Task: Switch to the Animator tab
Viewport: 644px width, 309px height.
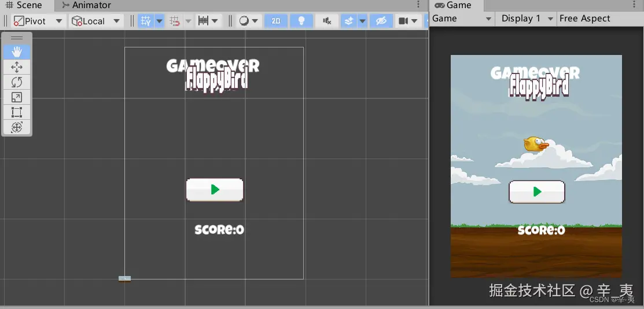Action: 86,5
